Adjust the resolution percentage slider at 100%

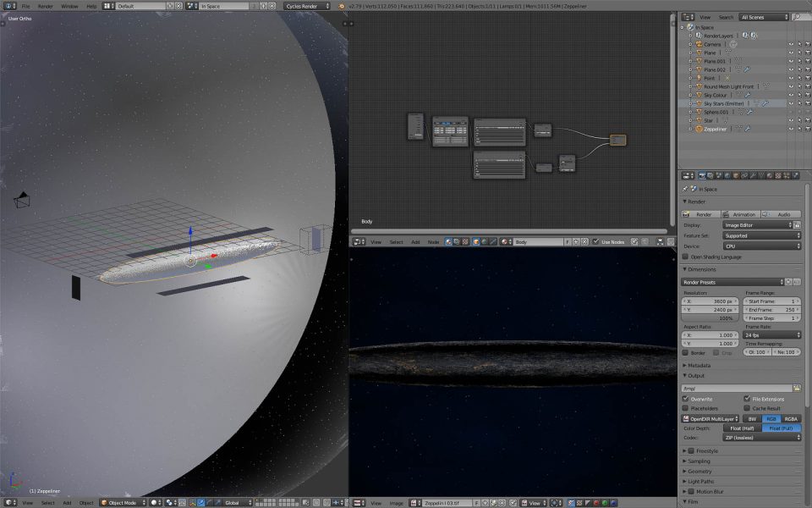point(711,318)
